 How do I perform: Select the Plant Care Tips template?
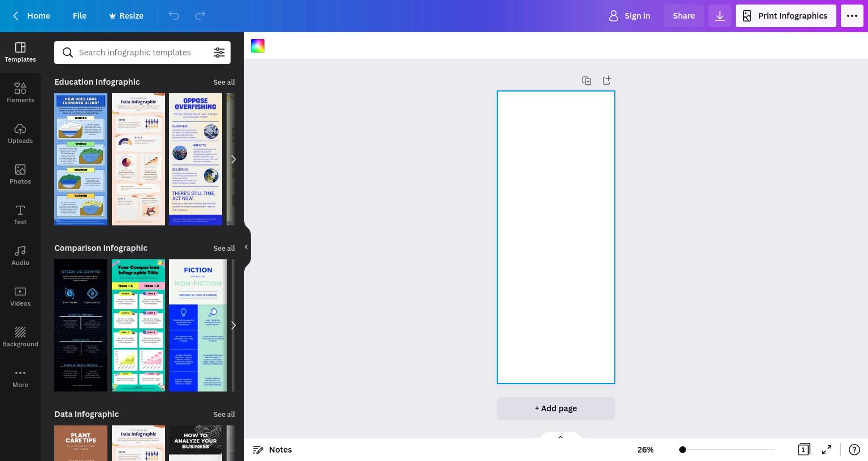tap(81, 443)
